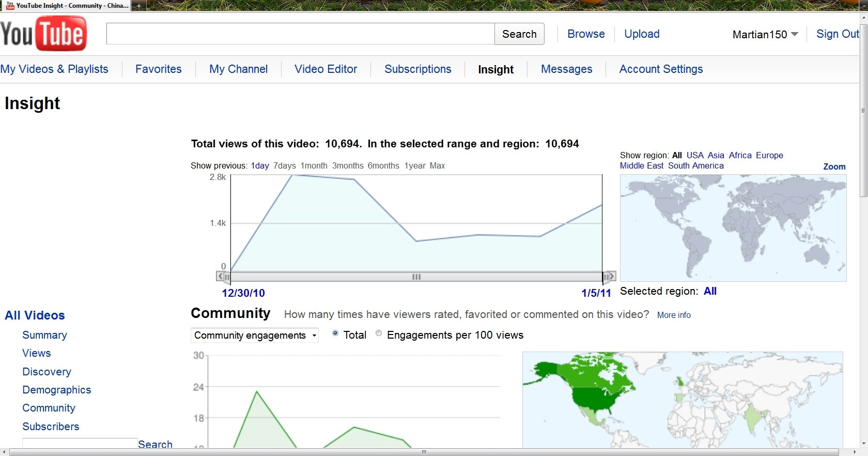The image size is (868, 456).
Task: Click the main Search button
Action: [519, 34]
